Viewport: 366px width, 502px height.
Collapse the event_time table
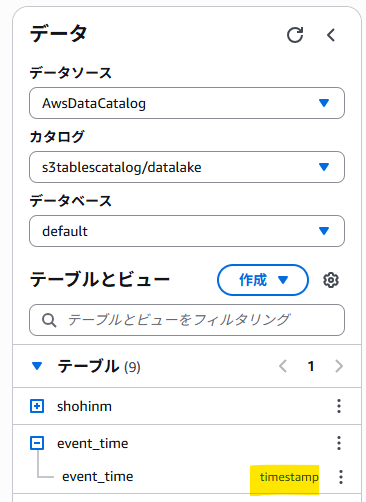[x=37, y=443]
